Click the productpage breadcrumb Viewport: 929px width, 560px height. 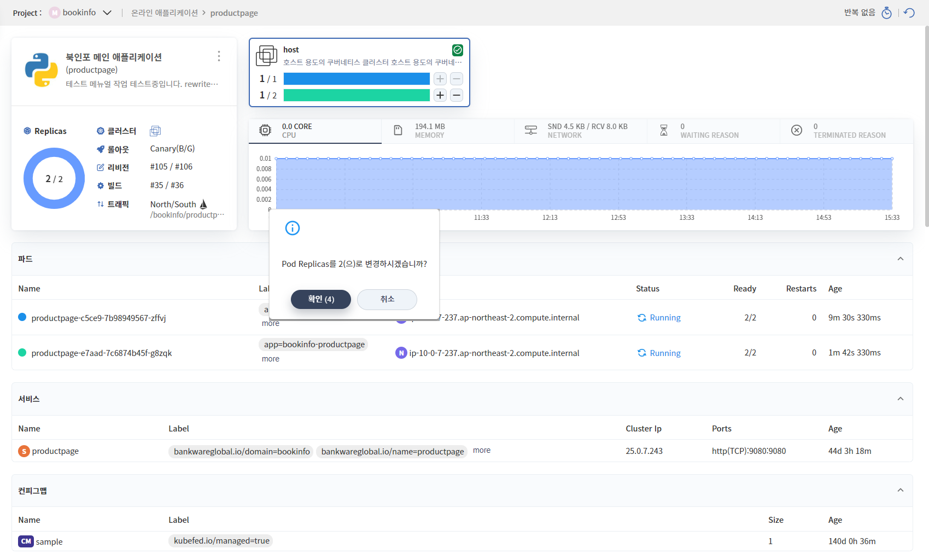click(x=234, y=13)
